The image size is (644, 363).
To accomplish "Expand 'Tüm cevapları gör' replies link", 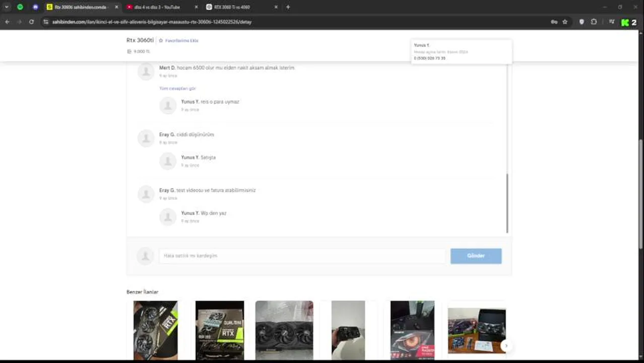I will (177, 88).
